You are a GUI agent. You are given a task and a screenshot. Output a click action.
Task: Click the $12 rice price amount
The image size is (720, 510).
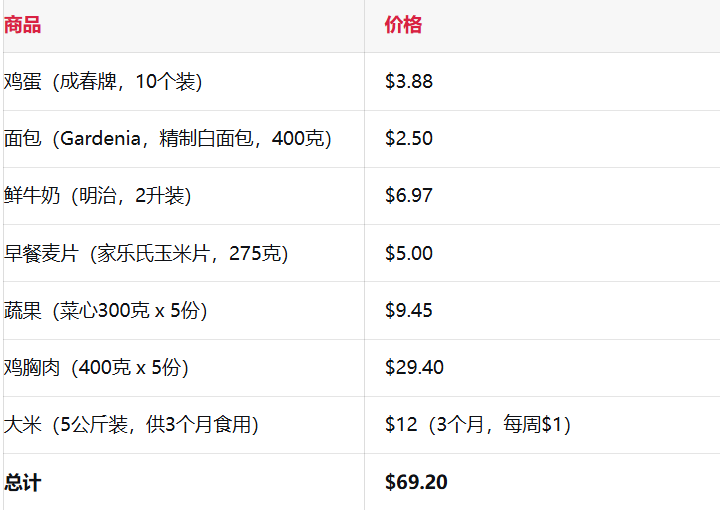tap(401, 425)
